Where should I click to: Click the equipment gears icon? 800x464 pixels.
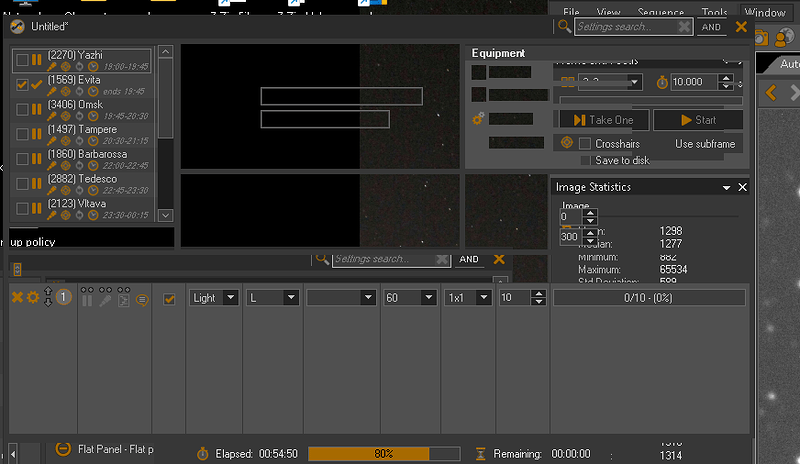[x=478, y=119]
